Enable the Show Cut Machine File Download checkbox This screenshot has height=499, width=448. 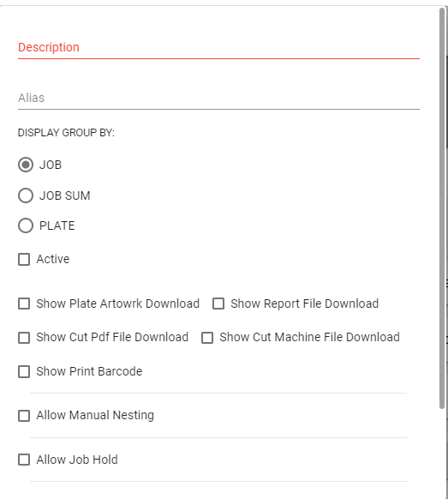pyautogui.click(x=207, y=338)
